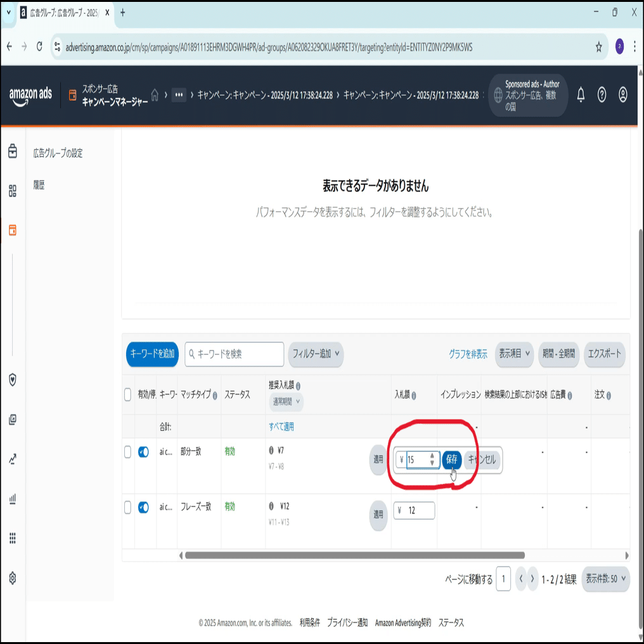The width and height of the screenshot is (644, 644).
Task: Click info icon beside 推奨入札額 header
Action: 298,386
